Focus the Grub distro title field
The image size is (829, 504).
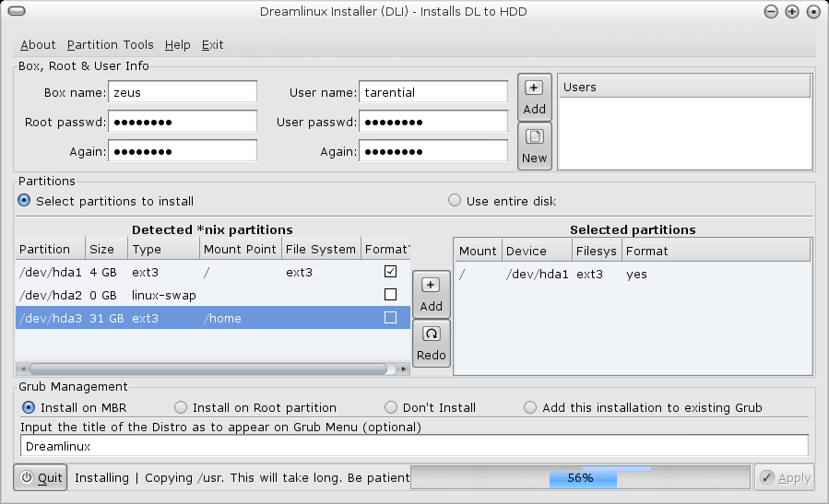(414, 446)
